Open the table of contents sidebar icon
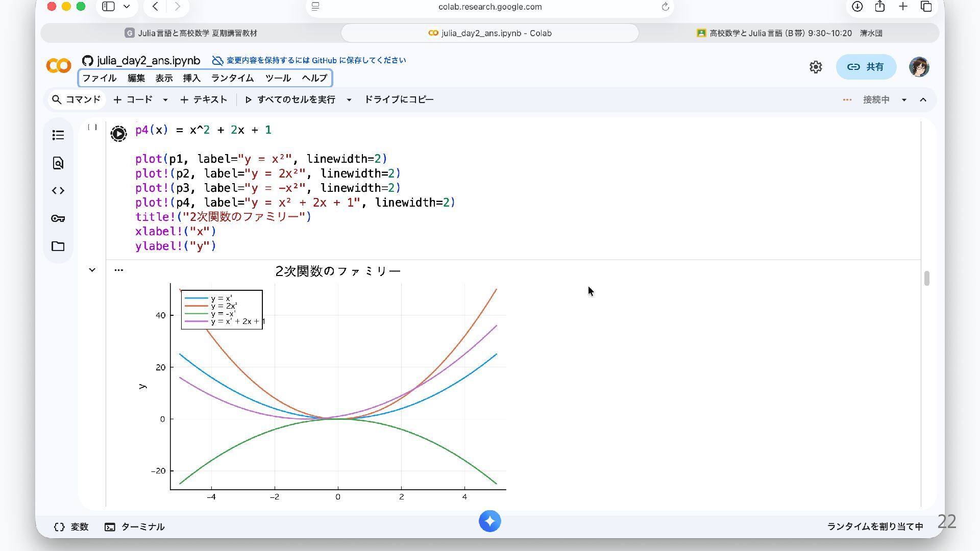 pos(58,135)
